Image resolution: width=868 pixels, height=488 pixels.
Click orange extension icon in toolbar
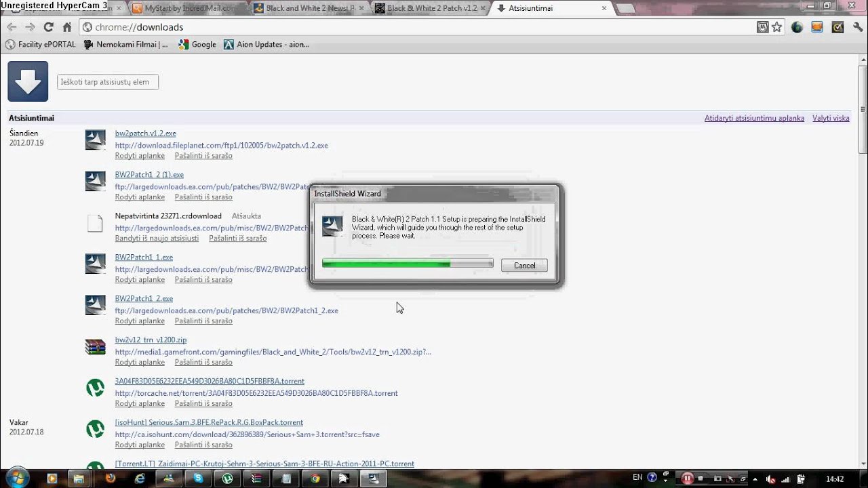[x=817, y=27]
